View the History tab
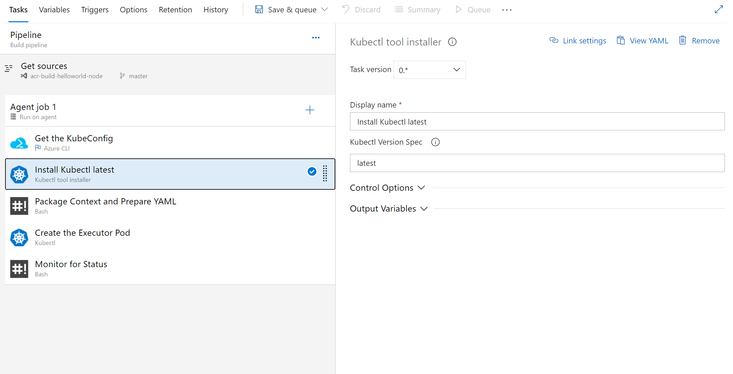Image resolution: width=733 pixels, height=374 pixels. [216, 10]
